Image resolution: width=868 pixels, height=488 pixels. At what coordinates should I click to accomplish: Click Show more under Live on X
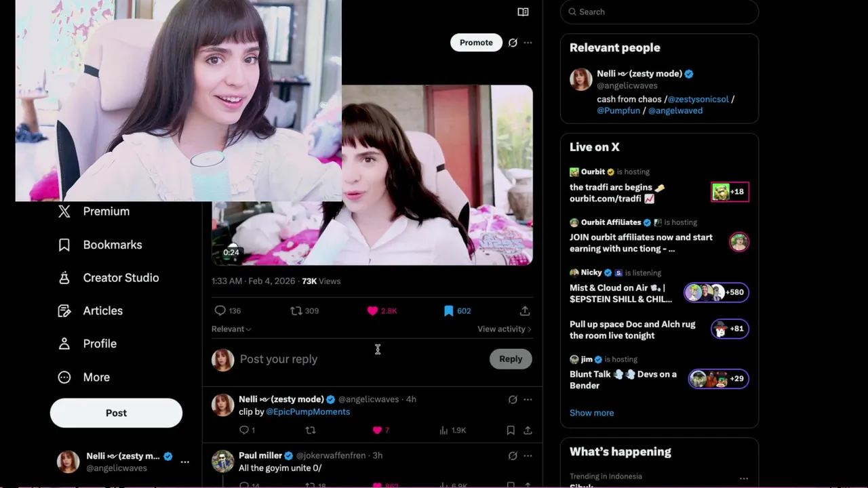(591, 413)
